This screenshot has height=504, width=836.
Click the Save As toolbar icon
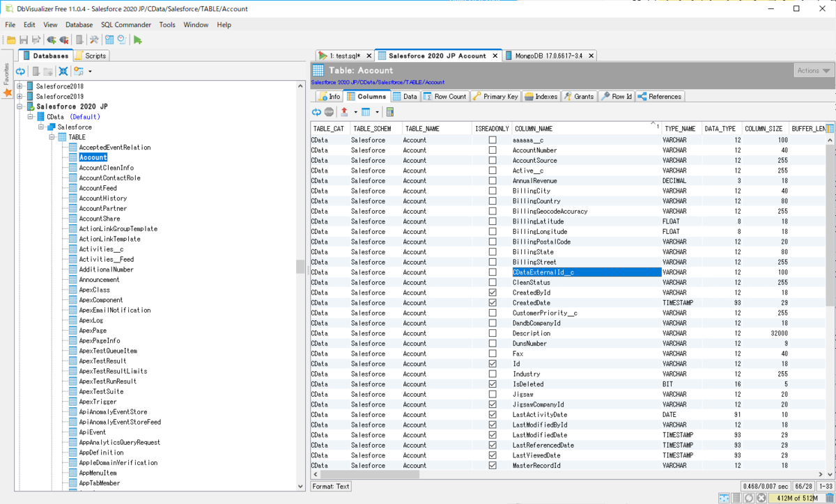click(x=36, y=40)
